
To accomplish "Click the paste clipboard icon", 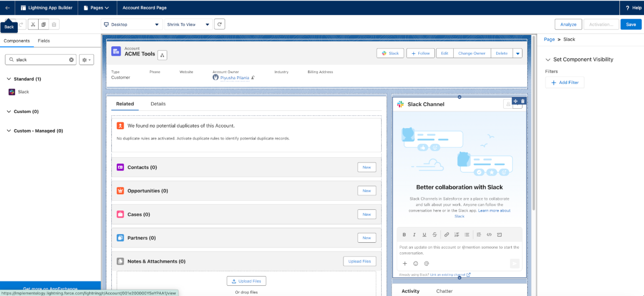I will (54, 24).
